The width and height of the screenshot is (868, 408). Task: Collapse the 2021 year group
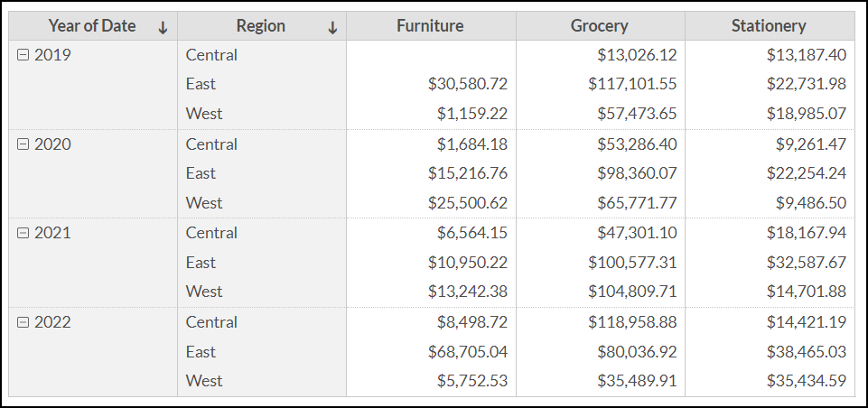(x=23, y=233)
